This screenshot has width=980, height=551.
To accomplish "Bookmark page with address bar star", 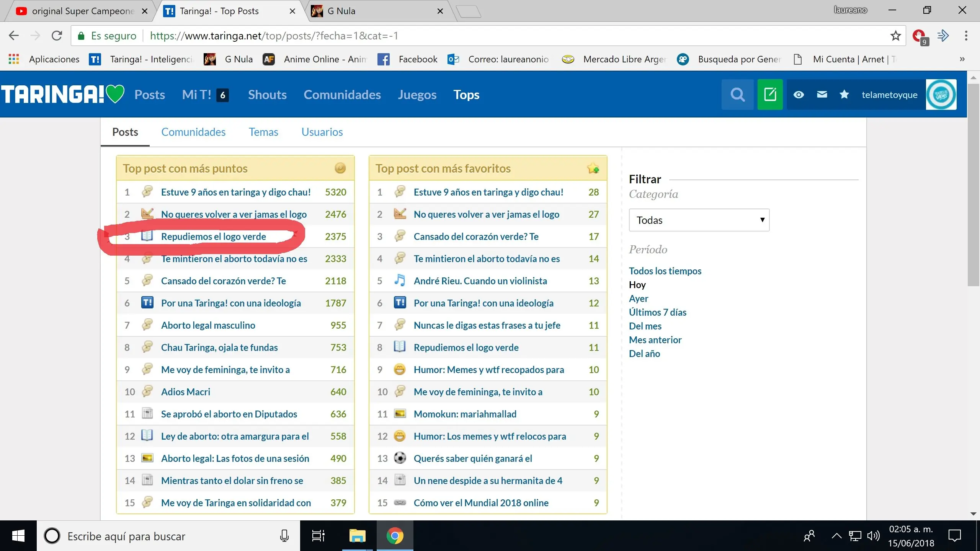I will pos(895,36).
